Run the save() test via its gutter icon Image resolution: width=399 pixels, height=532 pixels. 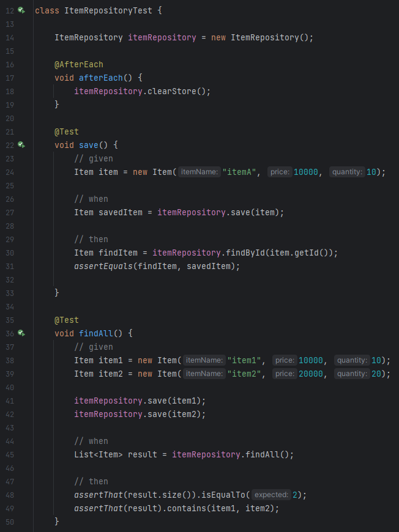click(21, 145)
